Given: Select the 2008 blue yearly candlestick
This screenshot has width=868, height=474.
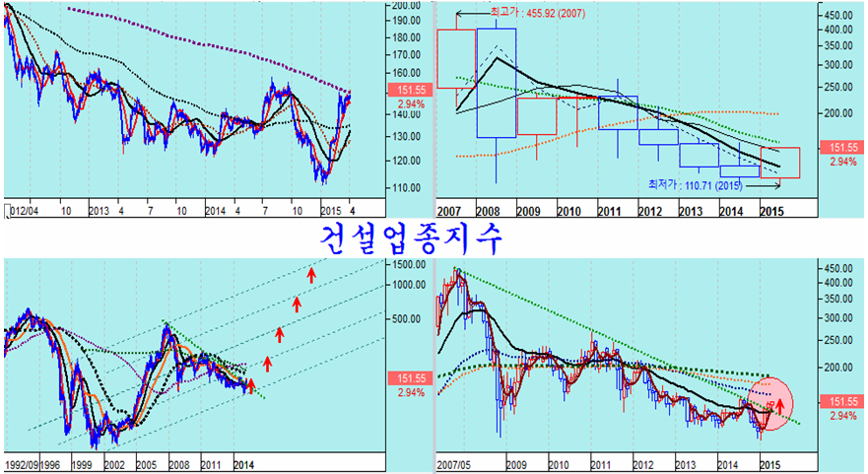Looking at the screenshot, I should (x=496, y=83).
